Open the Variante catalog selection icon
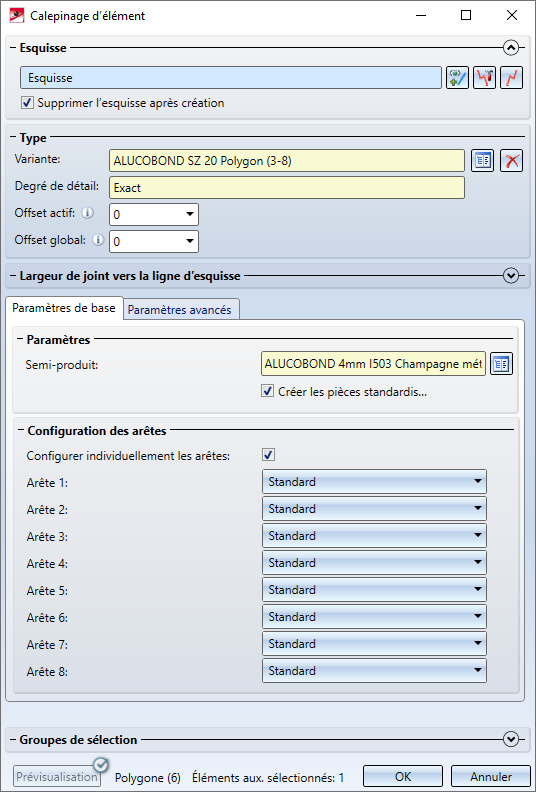536x792 pixels. (x=482, y=161)
